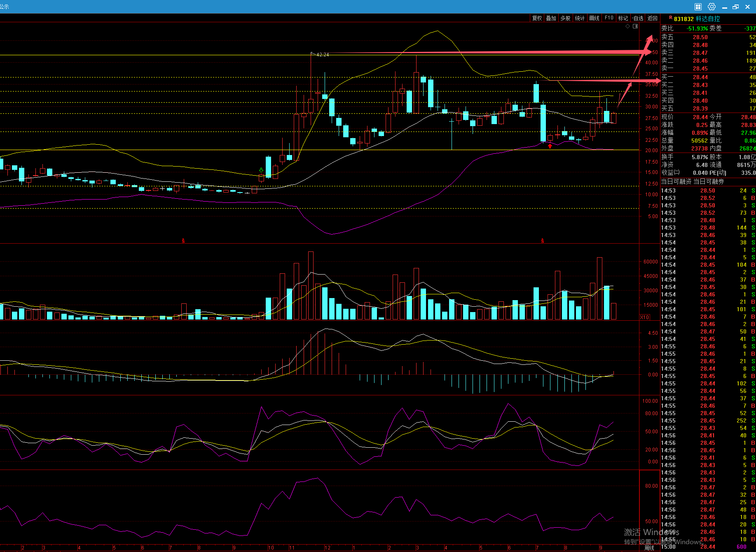756x552 pixels.
Task: Select the 14:55 trade with volume 252
Action: pos(709,420)
